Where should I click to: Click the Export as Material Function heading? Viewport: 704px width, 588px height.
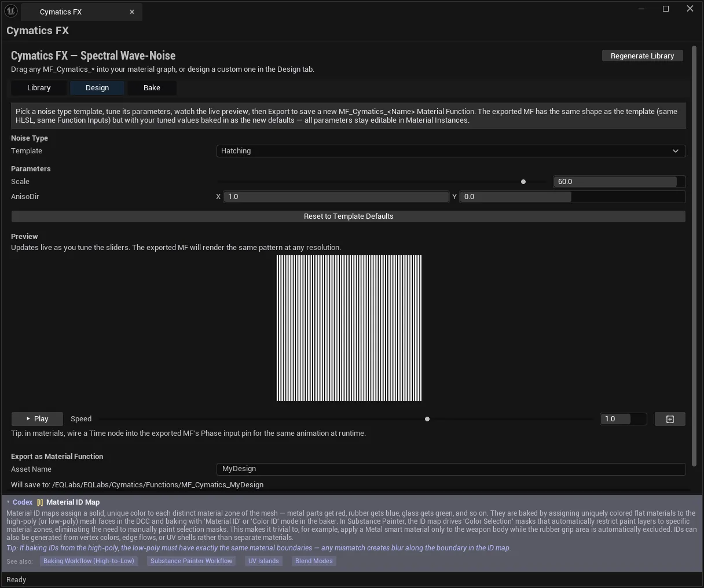(x=57, y=457)
